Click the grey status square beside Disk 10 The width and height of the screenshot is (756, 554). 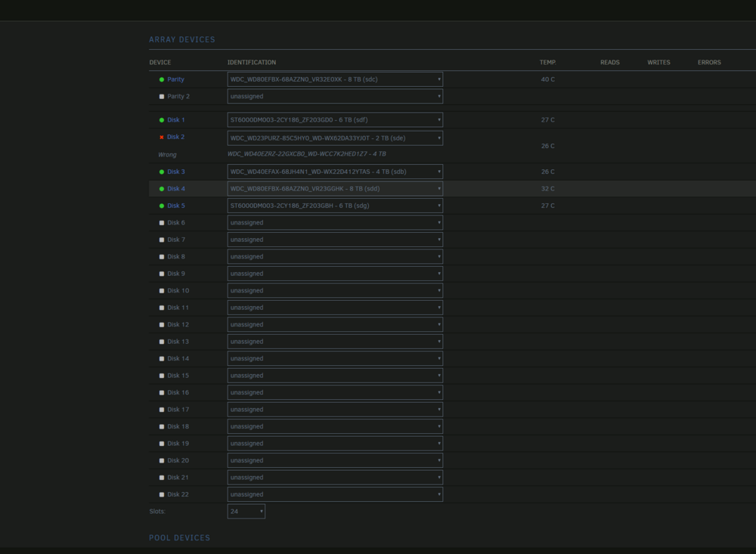tap(162, 291)
